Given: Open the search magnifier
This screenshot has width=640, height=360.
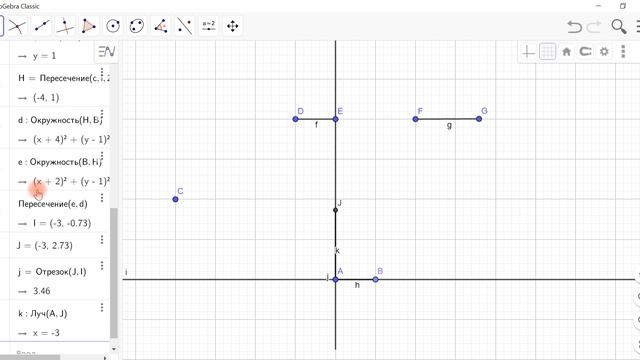Looking at the screenshot, I should point(618,27).
